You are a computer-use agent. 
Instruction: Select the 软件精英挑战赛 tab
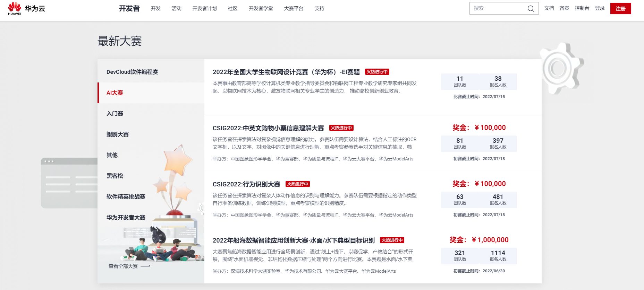coord(151,197)
